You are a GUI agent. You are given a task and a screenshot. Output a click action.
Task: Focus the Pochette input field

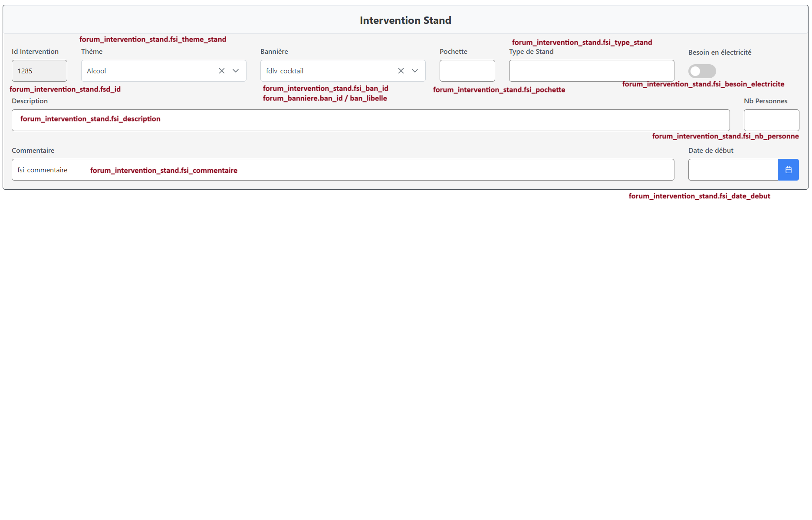tap(467, 71)
